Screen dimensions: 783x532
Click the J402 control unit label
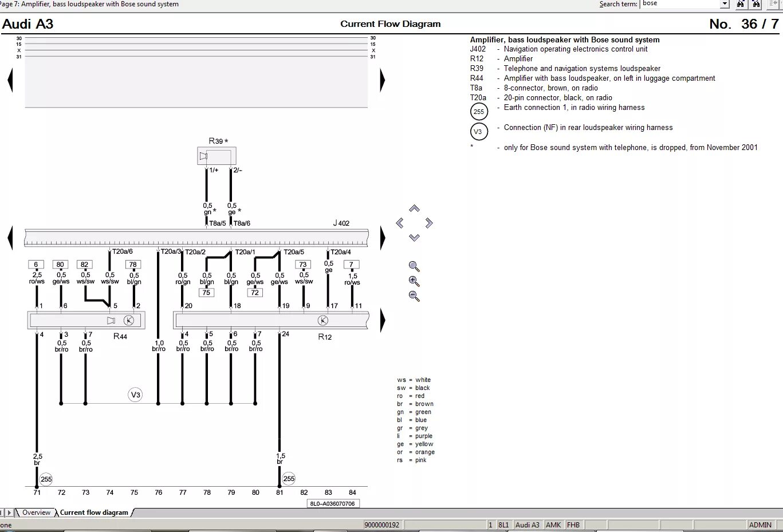tap(341, 223)
